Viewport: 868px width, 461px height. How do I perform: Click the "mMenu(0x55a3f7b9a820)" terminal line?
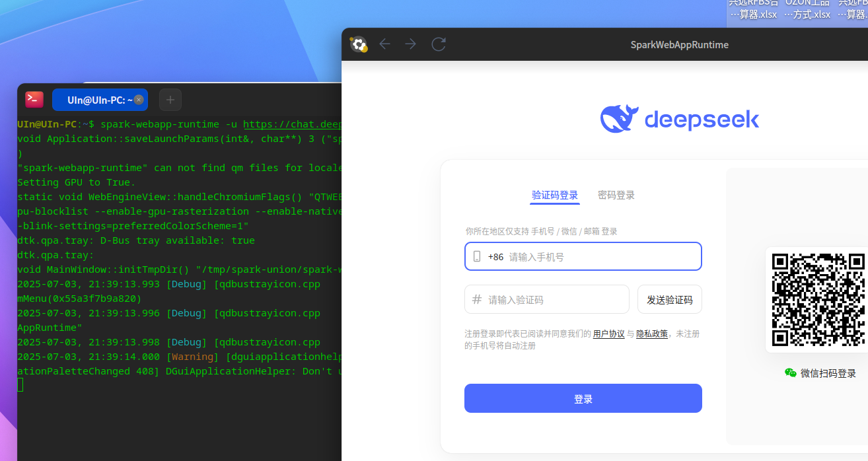(79, 299)
